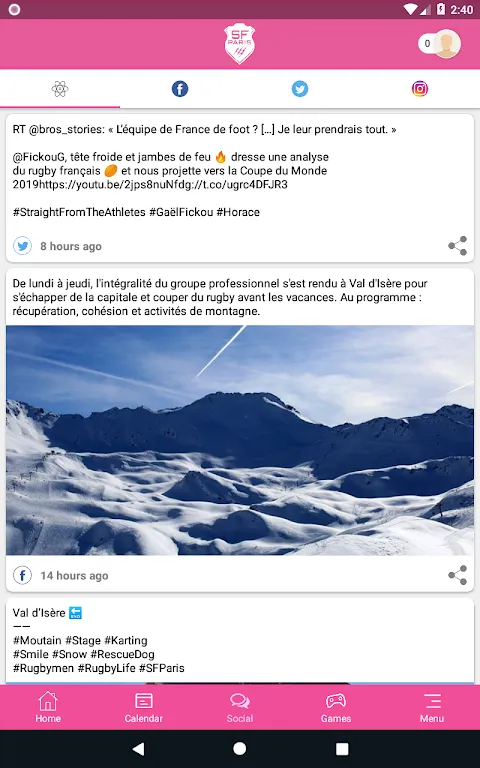This screenshot has width=480, height=768.
Task: Tap the #StraightFromTheAthletes hashtag text
Action: [79, 212]
